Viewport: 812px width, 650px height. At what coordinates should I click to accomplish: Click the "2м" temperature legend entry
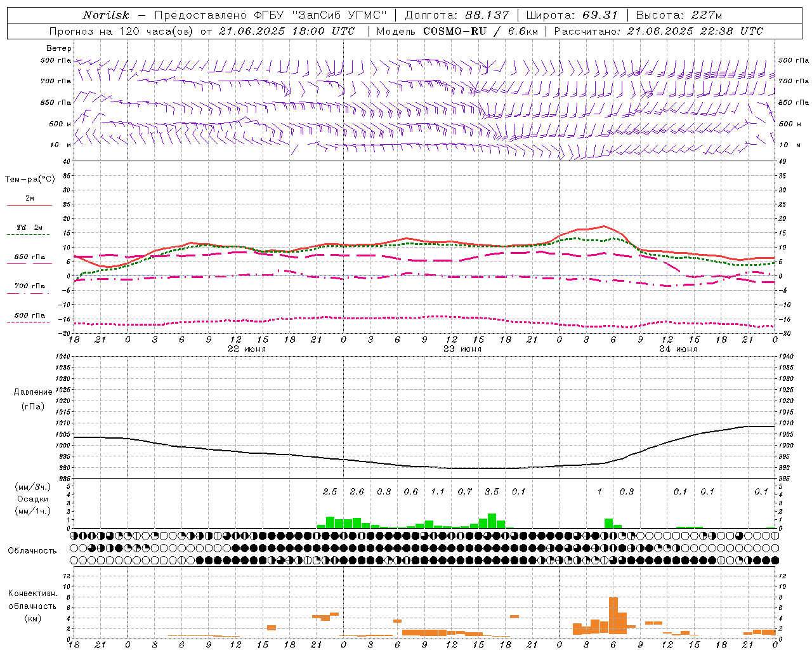30,198
